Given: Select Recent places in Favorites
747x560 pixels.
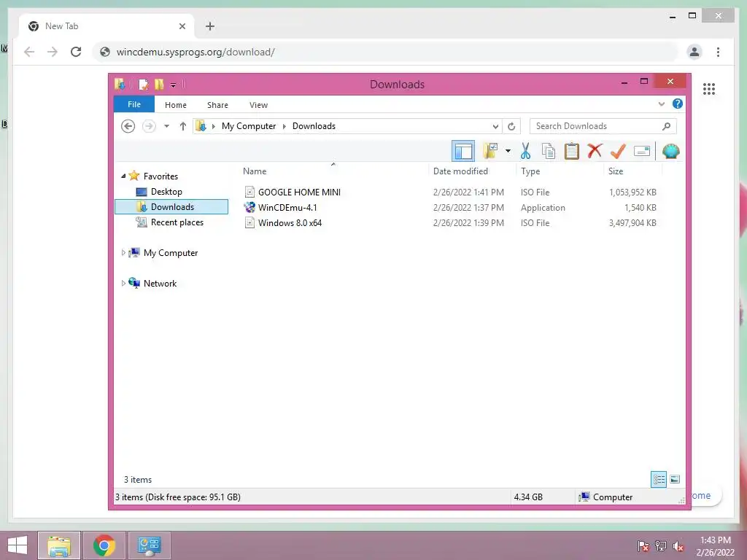Looking at the screenshot, I should (x=177, y=222).
